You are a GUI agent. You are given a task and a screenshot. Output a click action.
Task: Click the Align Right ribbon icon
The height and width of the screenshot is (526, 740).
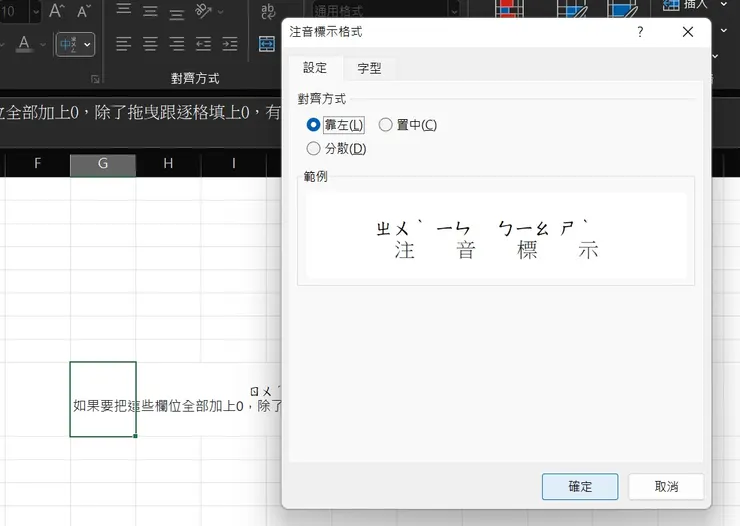177,44
